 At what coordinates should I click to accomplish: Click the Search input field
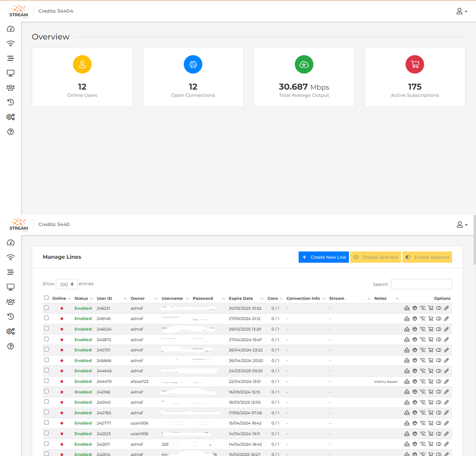[x=421, y=284]
